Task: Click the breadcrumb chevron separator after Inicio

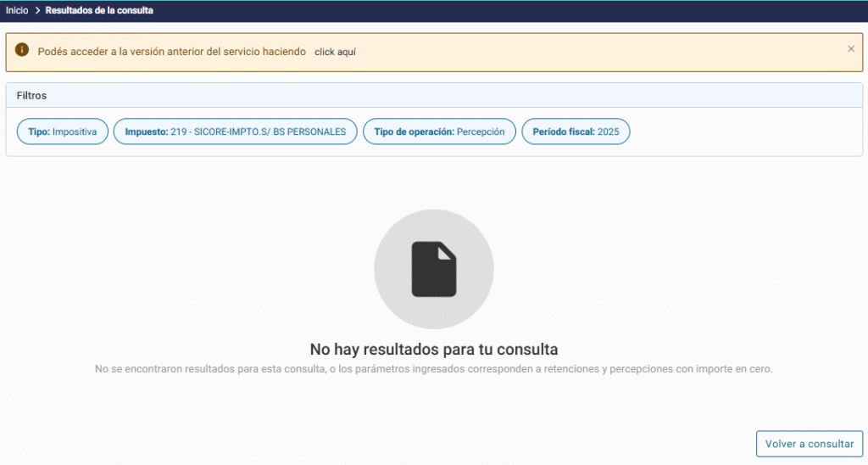Action: coord(37,10)
